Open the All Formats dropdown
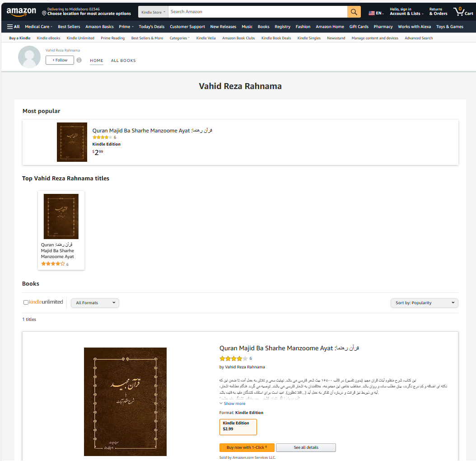 (95, 303)
